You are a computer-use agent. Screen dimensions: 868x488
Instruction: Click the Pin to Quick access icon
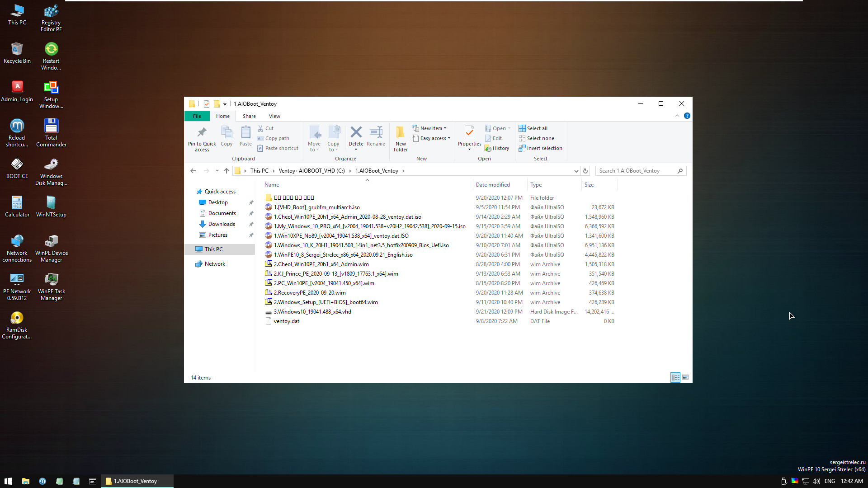click(201, 132)
